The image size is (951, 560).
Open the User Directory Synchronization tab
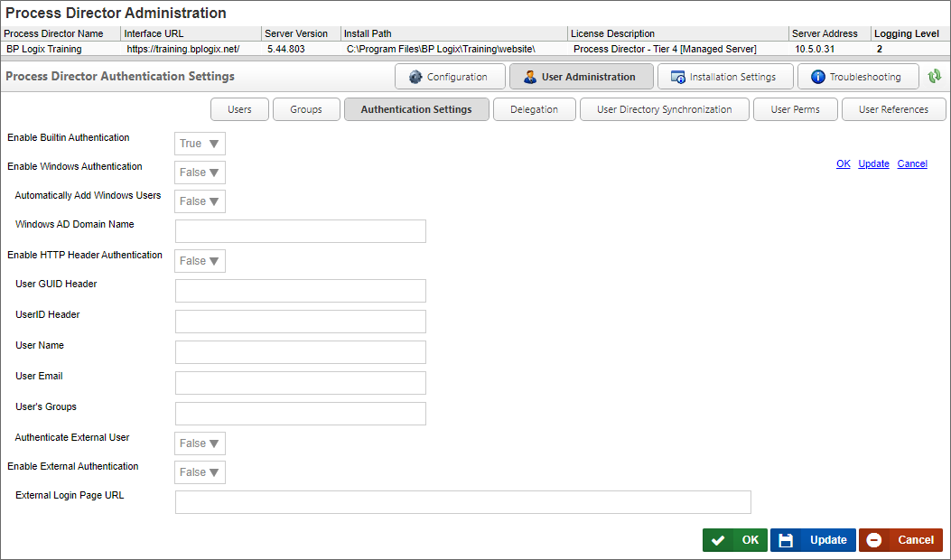[x=665, y=109]
